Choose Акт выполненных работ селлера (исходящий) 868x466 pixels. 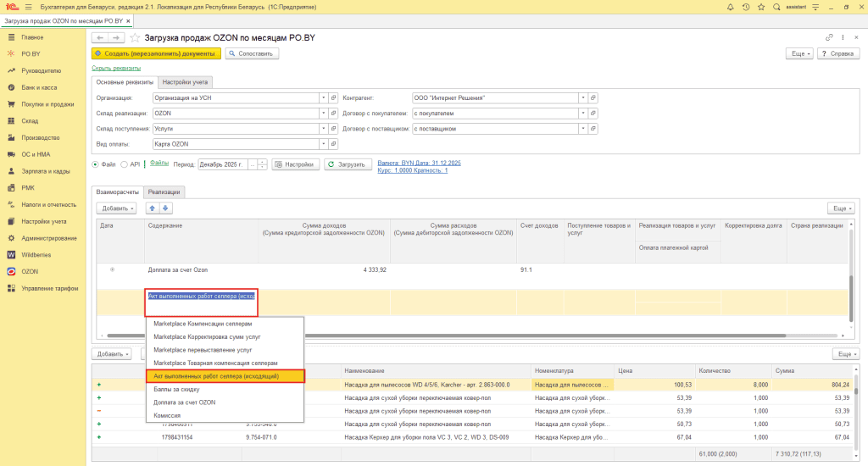click(x=225, y=376)
